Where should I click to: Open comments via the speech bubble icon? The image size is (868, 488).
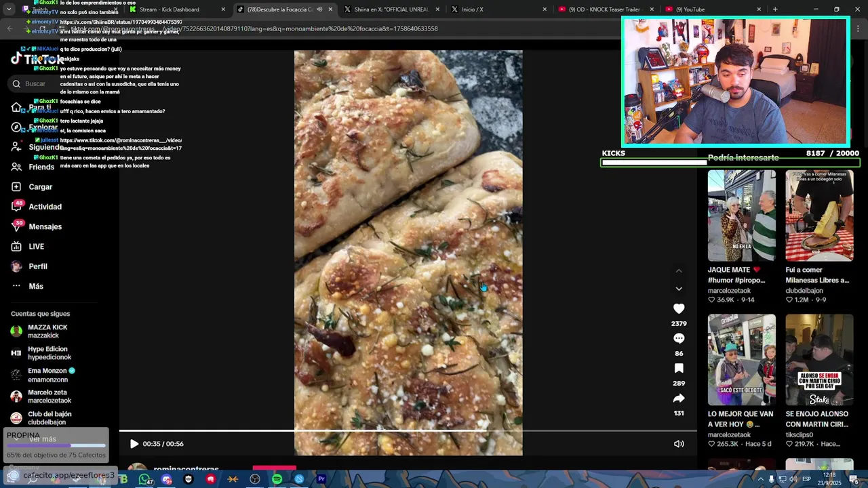coord(679,338)
